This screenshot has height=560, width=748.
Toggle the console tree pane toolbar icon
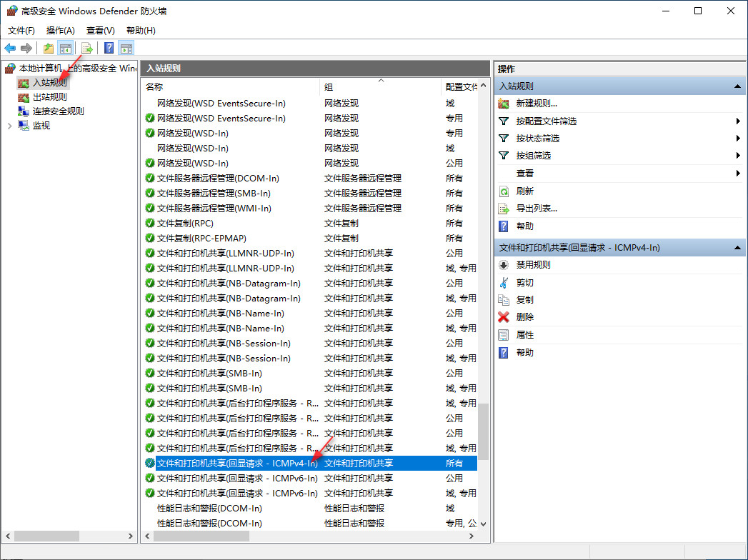[65, 48]
